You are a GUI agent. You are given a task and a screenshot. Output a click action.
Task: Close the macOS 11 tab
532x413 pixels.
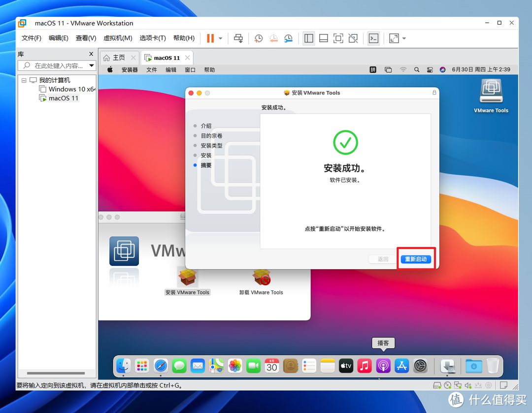coord(188,58)
